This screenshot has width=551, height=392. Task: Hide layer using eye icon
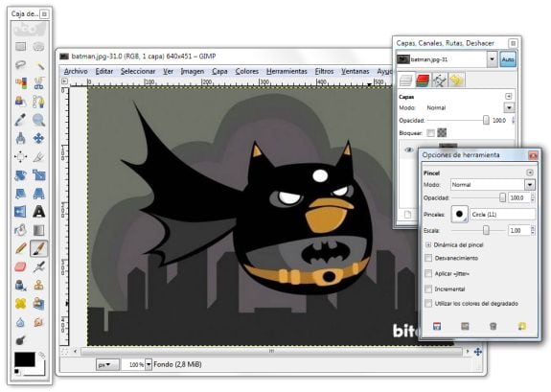pos(408,150)
